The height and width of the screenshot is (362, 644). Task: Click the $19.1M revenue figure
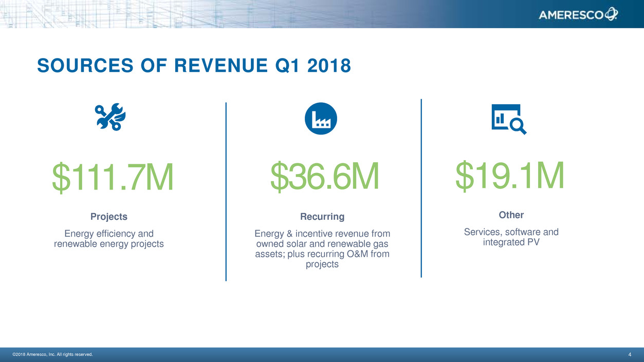coord(510,175)
